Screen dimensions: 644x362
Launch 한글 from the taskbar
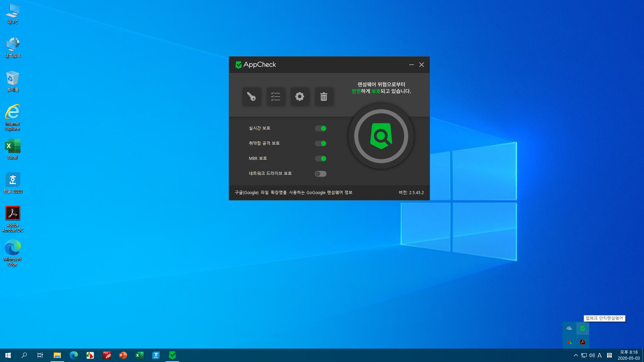pos(156,355)
